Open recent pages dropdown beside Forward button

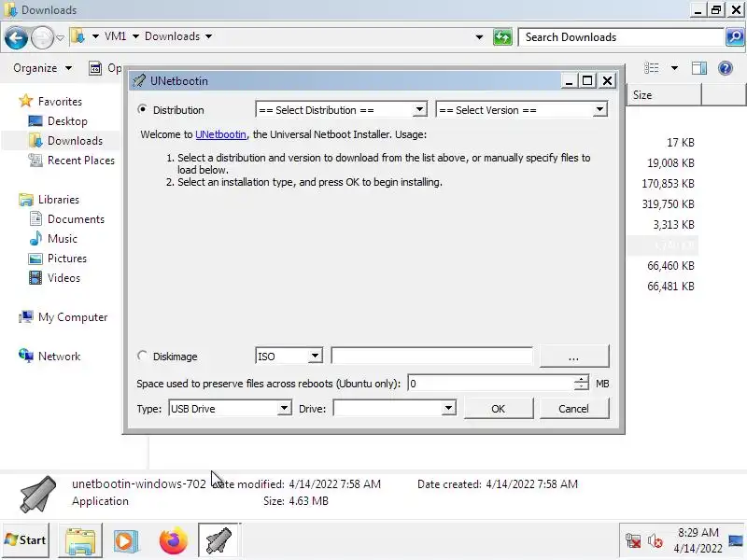coord(60,37)
